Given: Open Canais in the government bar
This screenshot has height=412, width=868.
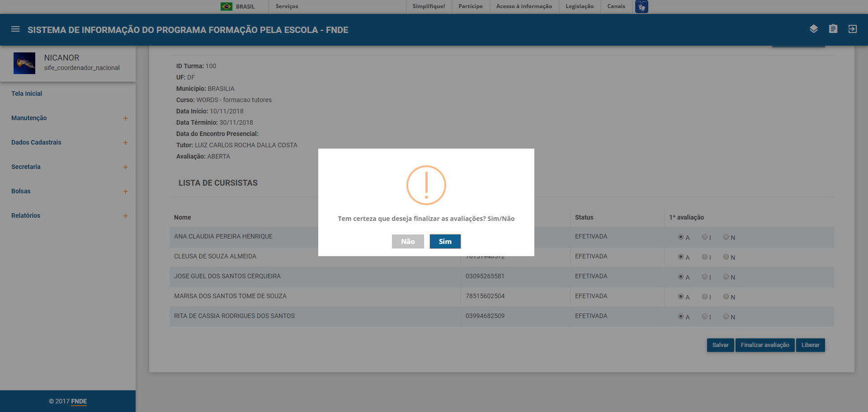Looking at the screenshot, I should [x=616, y=6].
